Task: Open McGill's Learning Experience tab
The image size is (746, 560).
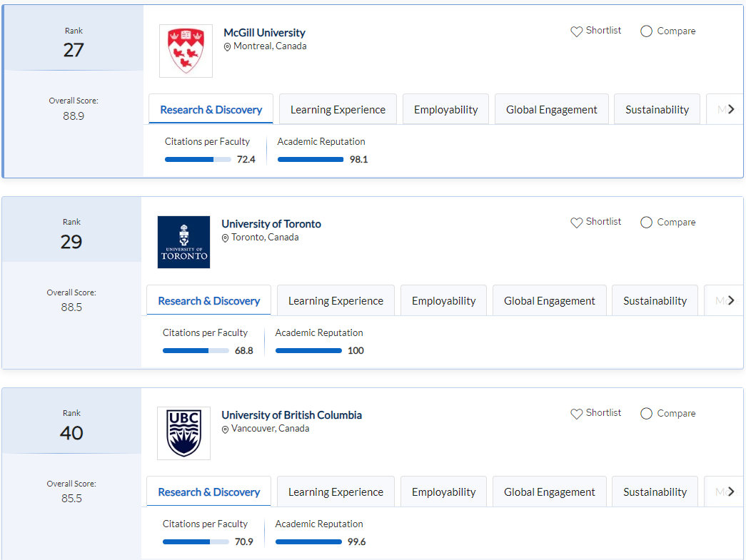Action: (x=338, y=110)
